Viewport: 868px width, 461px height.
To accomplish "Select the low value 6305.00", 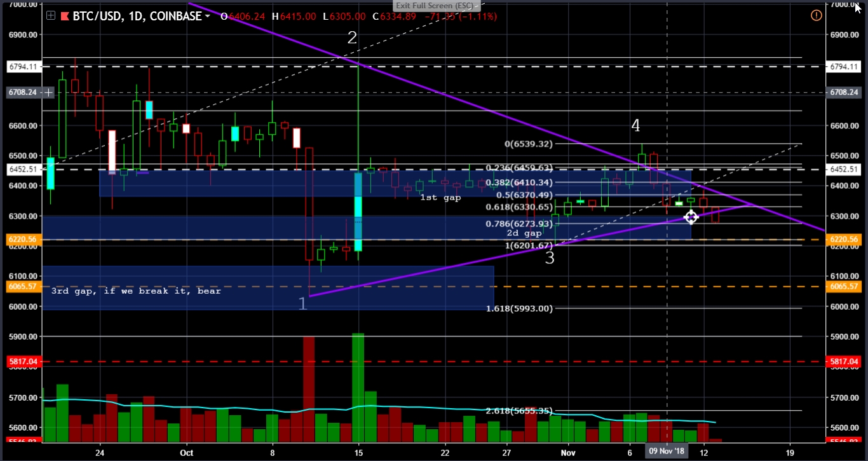I will (x=348, y=16).
